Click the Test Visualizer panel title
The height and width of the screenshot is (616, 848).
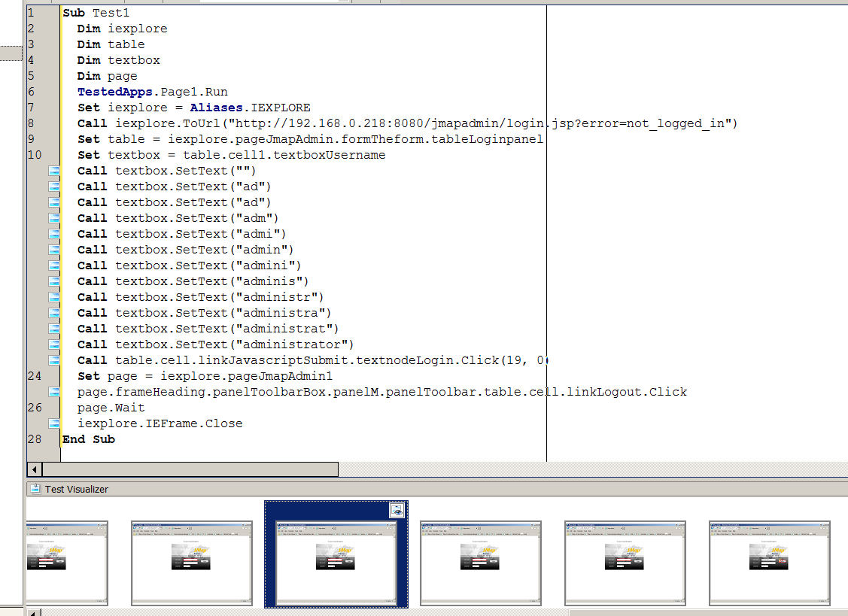(x=77, y=489)
